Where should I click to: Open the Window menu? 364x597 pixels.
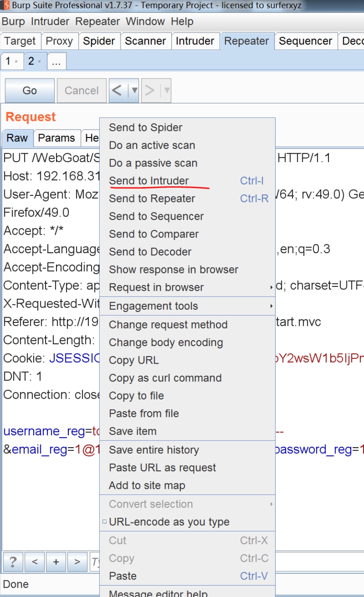pyautogui.click(x=145, y=21)
